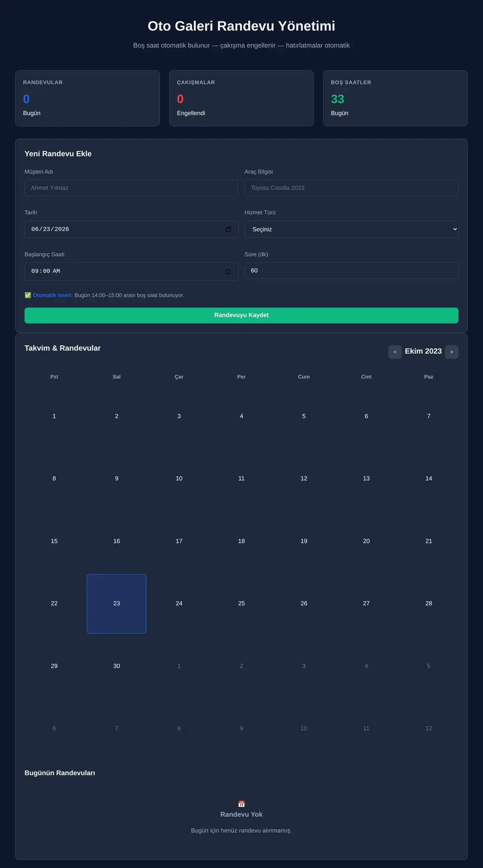Click the "Takvim & Randevular" heading
483x868 pixels.
tap(62, 348)
